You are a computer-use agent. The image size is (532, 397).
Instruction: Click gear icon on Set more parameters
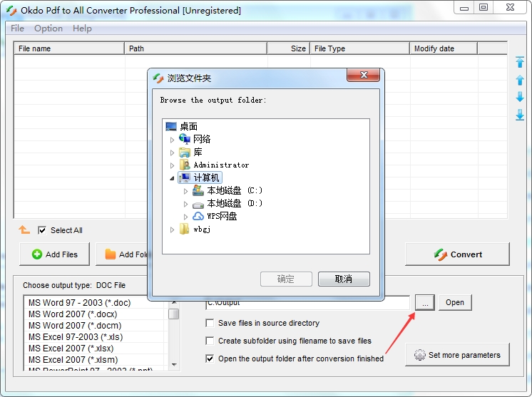(x=420, y=355)
